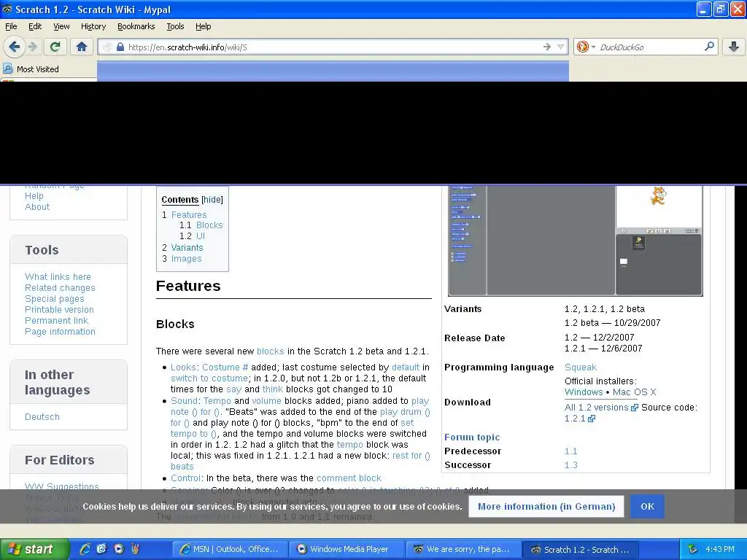The height and width of the screenshot is (560, 747).
Task: Click the taskbar clock 4:43 PM
Action: [720, 549]
